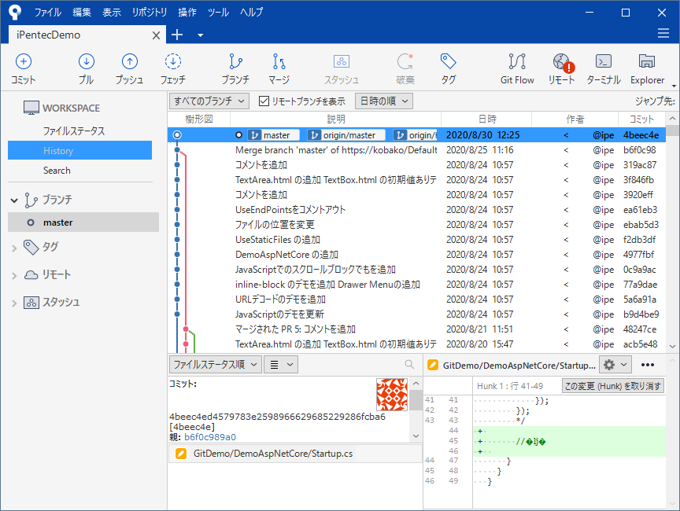This screenshot has width=680, height=511.
Task: Select the UseEndPointsをコメントアウト commit
Action: 416,210
